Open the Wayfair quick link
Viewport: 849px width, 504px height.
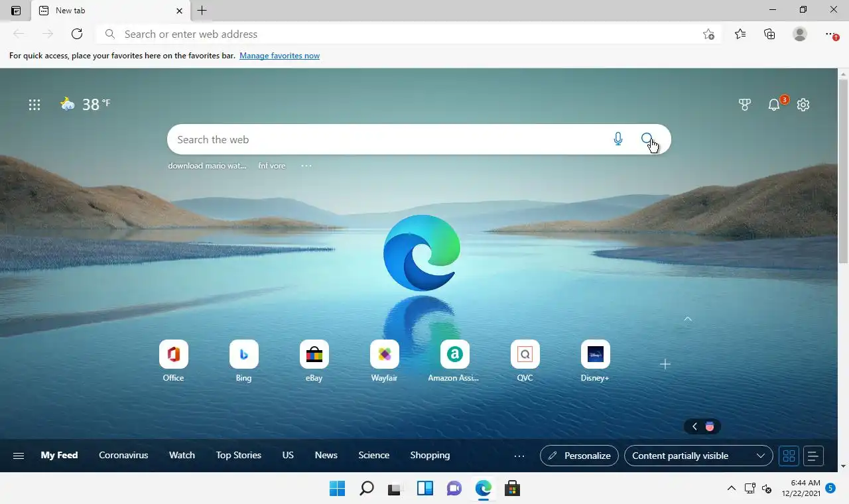[385, 361]
